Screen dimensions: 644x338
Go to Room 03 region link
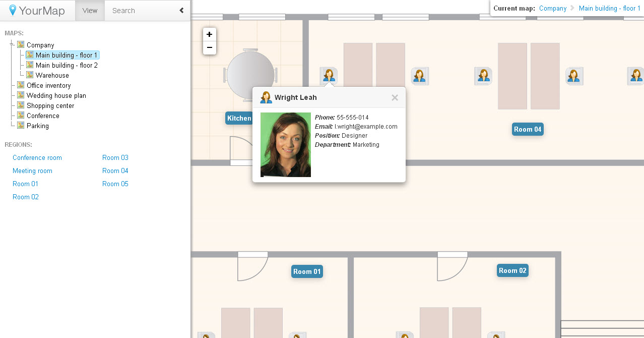(115, 157)
